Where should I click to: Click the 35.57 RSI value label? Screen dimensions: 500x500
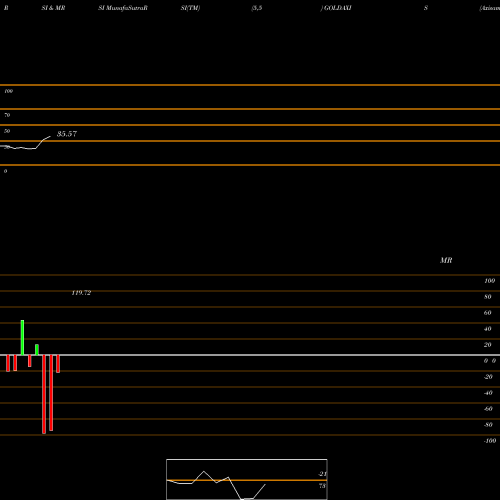67,134
